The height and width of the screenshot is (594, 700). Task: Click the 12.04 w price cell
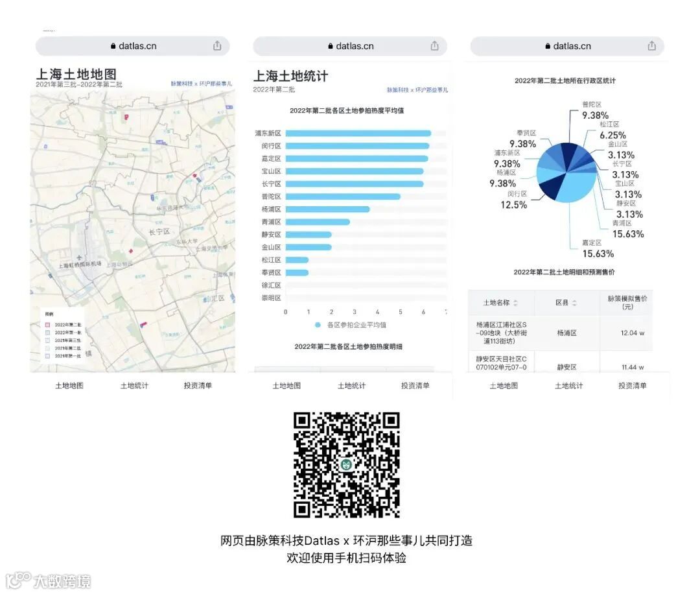[632, 333]
